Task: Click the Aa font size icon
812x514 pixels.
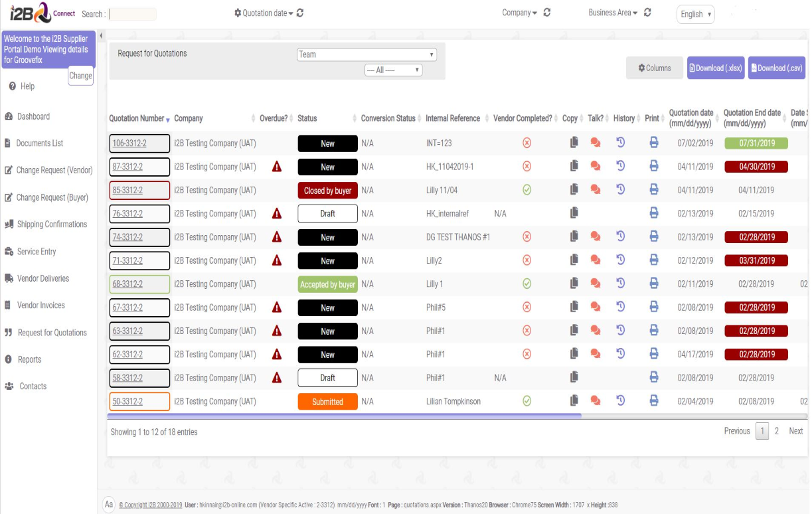Action: [109, 505]
